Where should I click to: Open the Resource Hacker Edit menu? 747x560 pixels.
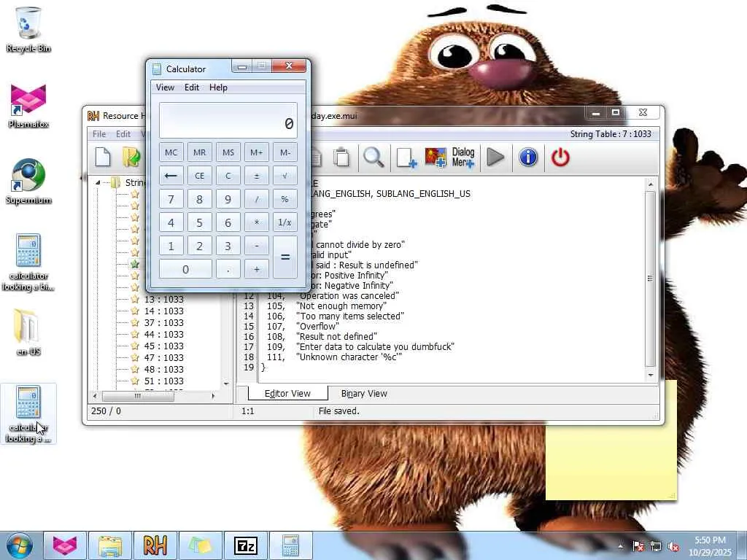click(123, 134)
